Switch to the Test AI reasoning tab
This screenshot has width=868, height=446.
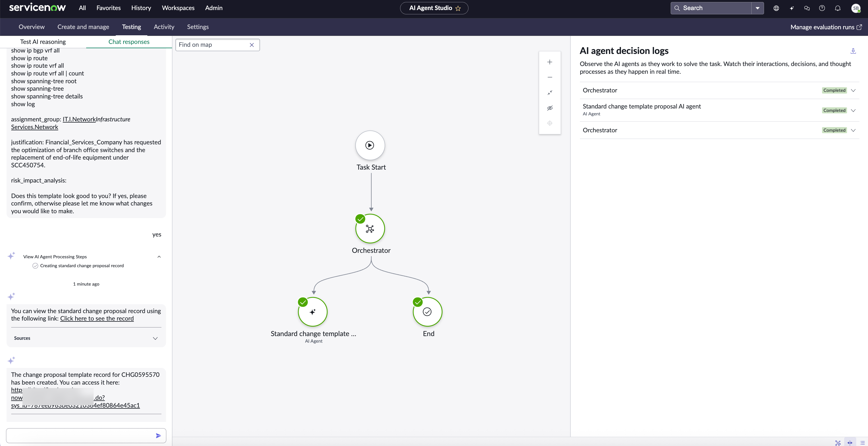click(43, 42)
